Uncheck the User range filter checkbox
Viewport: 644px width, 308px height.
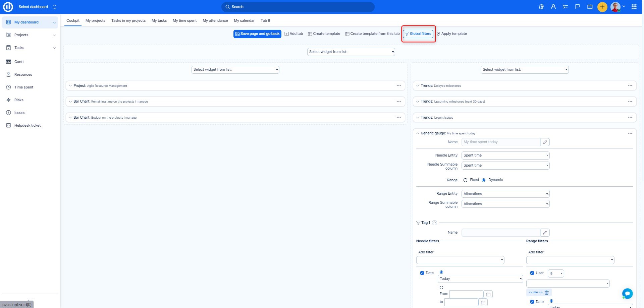click(532, 273)
